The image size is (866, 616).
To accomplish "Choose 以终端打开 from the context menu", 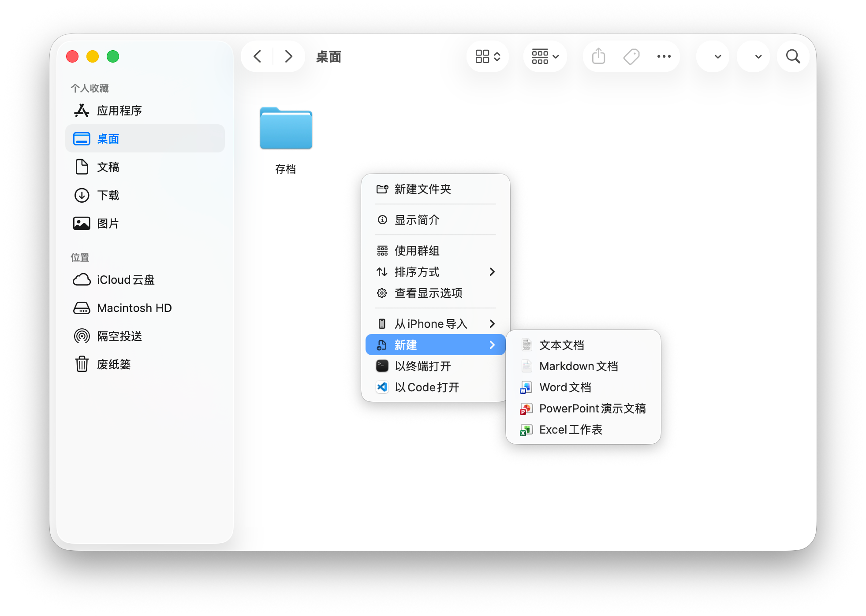I will (436, 366).
